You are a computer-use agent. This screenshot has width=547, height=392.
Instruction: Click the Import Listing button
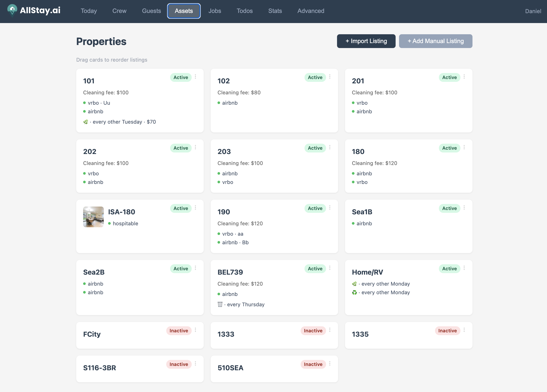[366, 41]
